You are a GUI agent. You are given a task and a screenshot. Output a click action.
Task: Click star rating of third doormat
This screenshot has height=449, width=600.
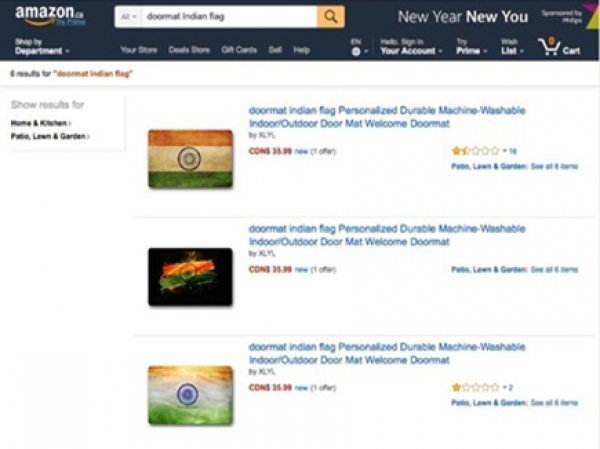click(476, 387)
